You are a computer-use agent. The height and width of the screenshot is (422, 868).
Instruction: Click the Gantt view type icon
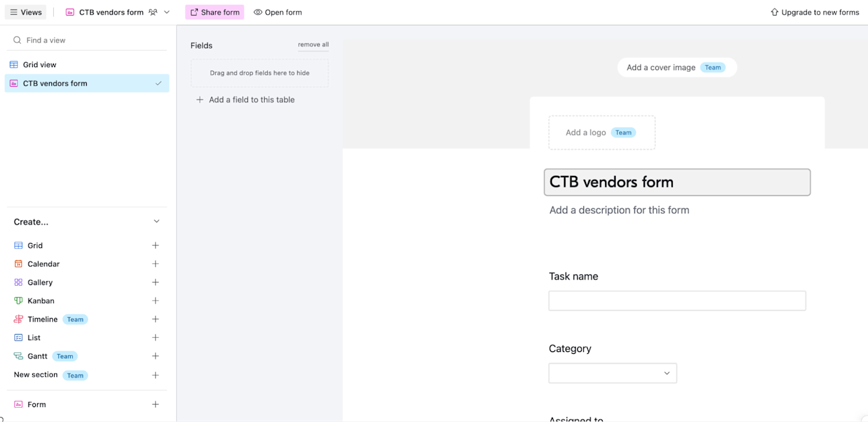(x=19, y=356)
